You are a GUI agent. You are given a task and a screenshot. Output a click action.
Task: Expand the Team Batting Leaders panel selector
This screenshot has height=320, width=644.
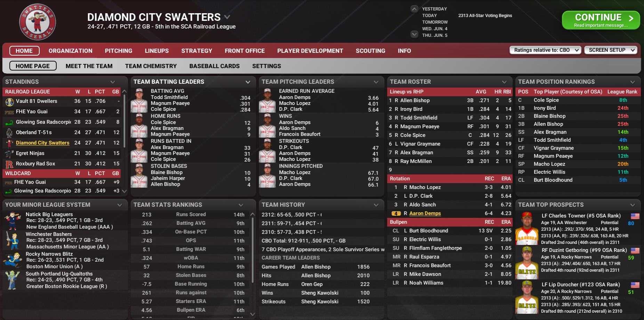point(248,82)
